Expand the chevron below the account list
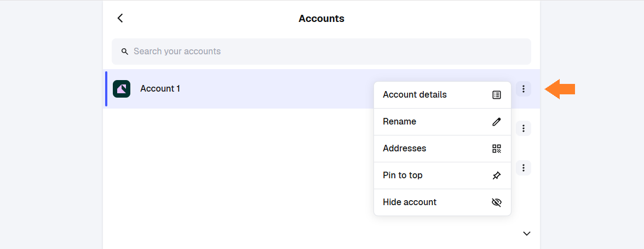 527,234
